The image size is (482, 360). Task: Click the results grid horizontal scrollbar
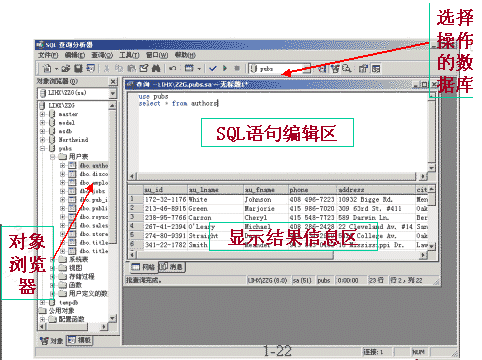point(279,255)
